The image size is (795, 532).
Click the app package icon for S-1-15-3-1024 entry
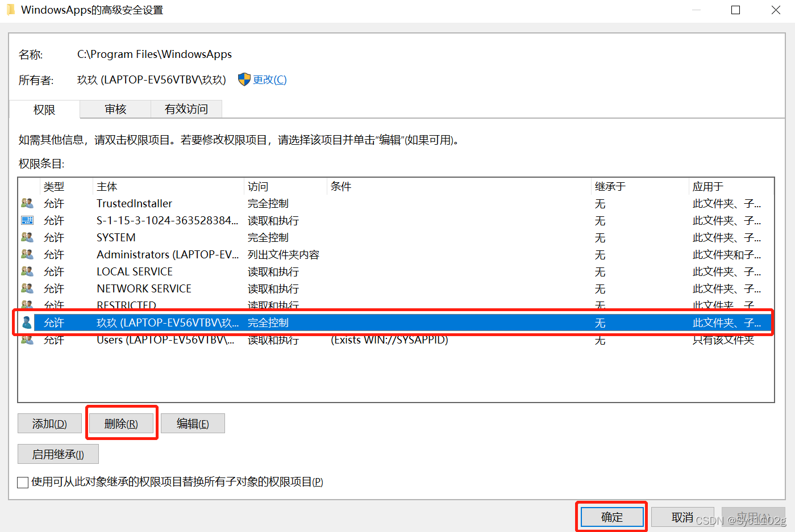27,220
